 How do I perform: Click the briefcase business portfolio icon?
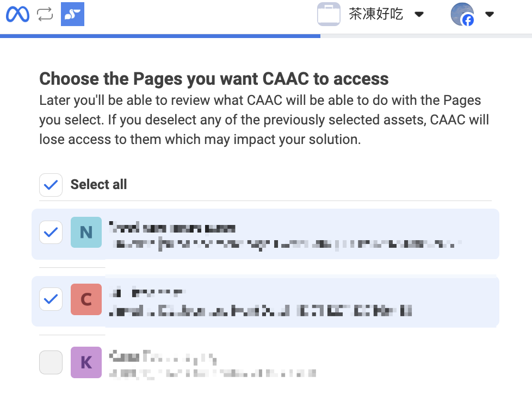click(x=329, y=14)
